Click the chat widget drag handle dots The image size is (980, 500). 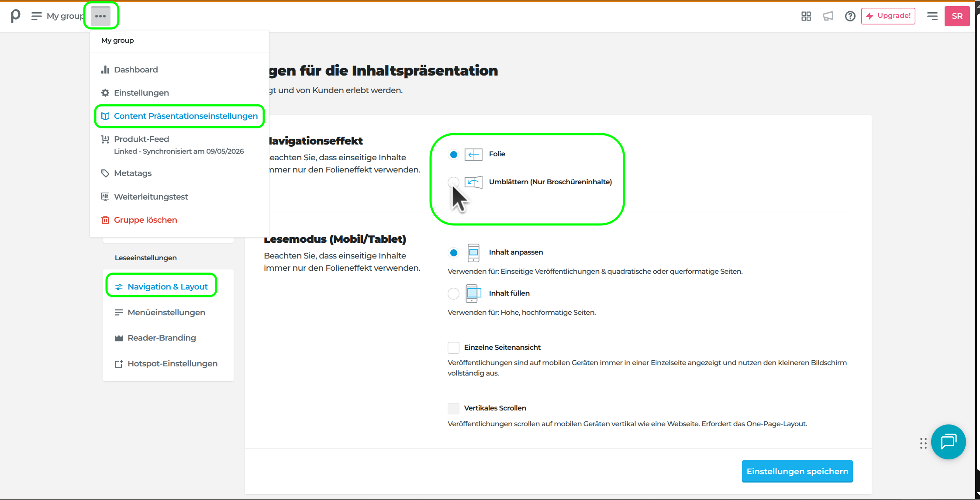tap(923, 443)
